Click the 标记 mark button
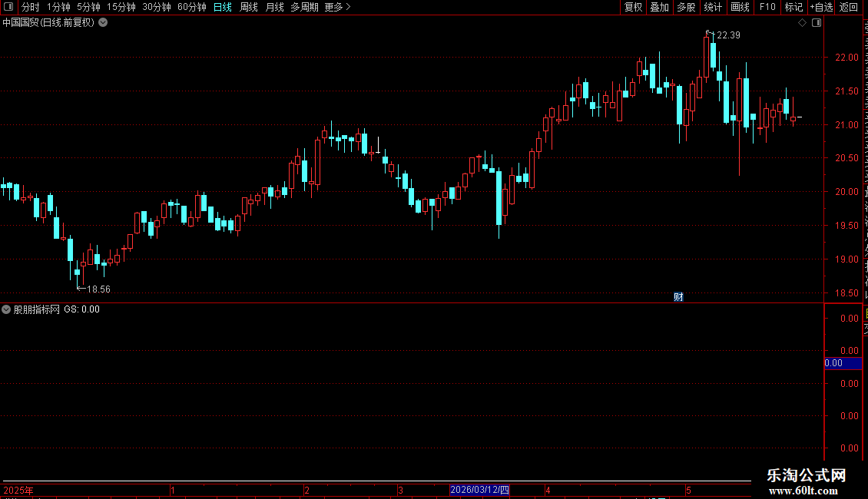868x499 pixels. coord(793,7)
